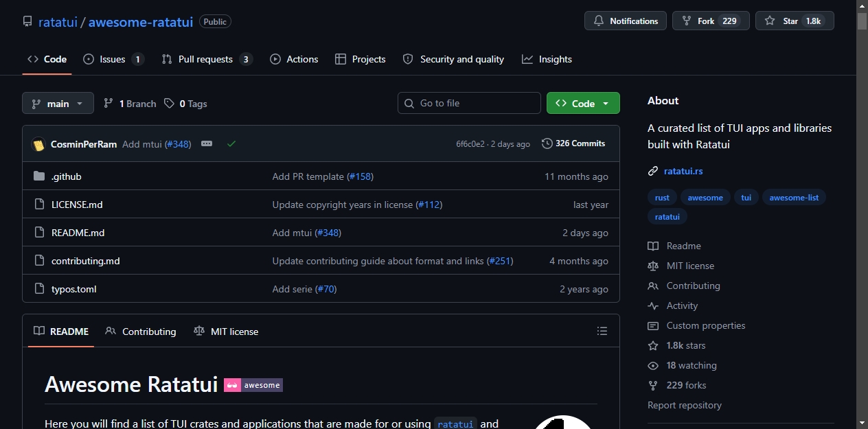Open the ratatui owner link
This screenshot has width=868, height=429.
pos(58,21)
